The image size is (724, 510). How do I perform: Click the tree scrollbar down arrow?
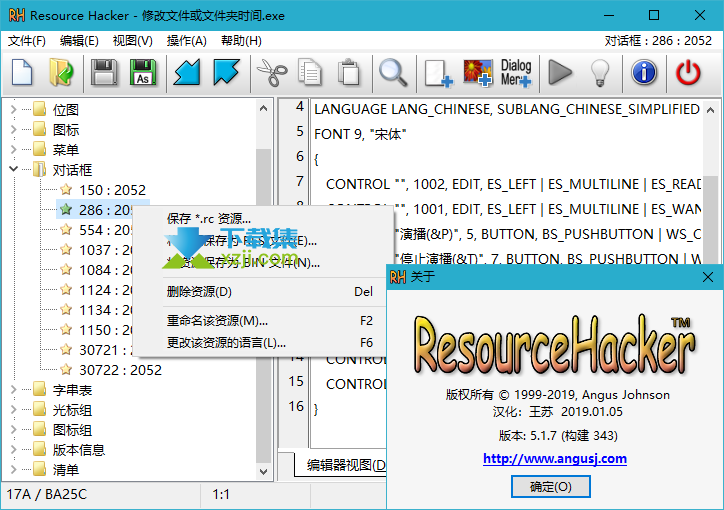pos(263,471)
